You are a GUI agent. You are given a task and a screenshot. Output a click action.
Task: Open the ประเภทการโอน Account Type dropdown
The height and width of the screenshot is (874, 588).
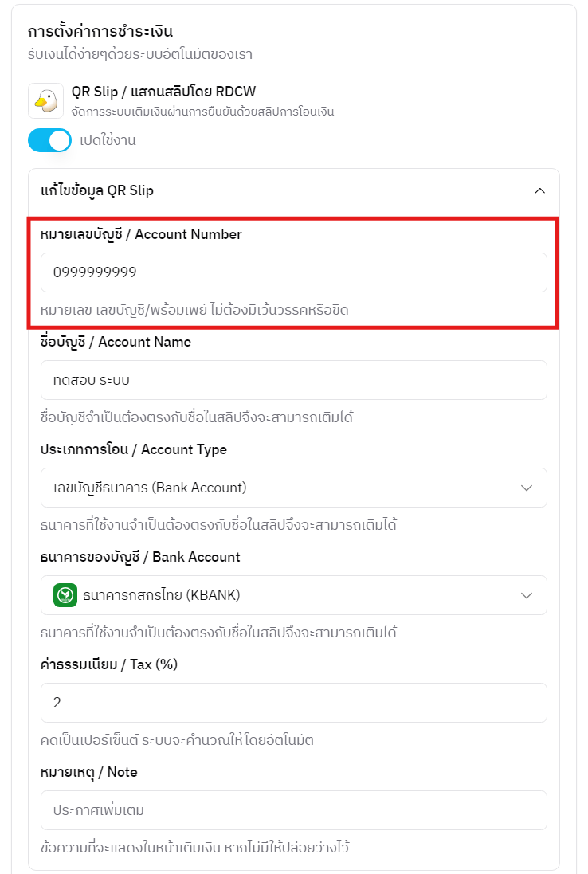[x=293, y=488]
